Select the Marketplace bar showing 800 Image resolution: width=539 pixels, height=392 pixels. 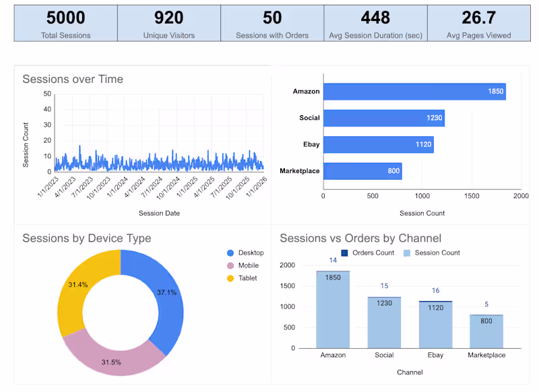pyautogui.click(x=362, y=171)
